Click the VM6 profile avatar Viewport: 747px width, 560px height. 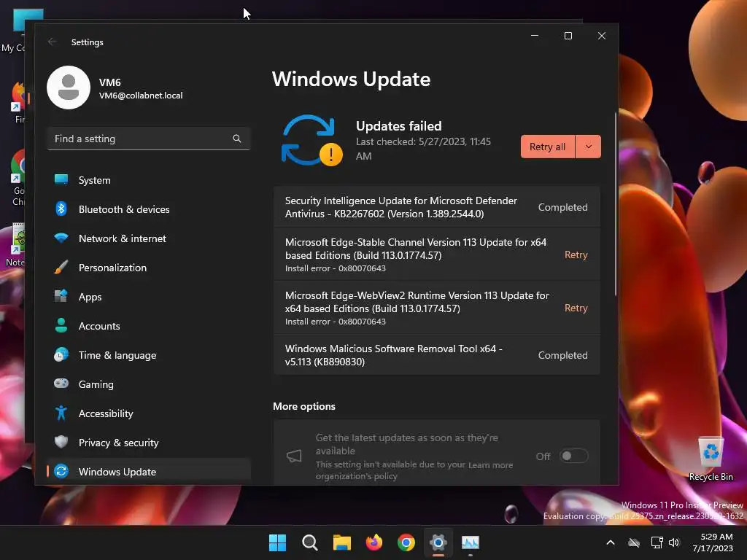(69, 87)
